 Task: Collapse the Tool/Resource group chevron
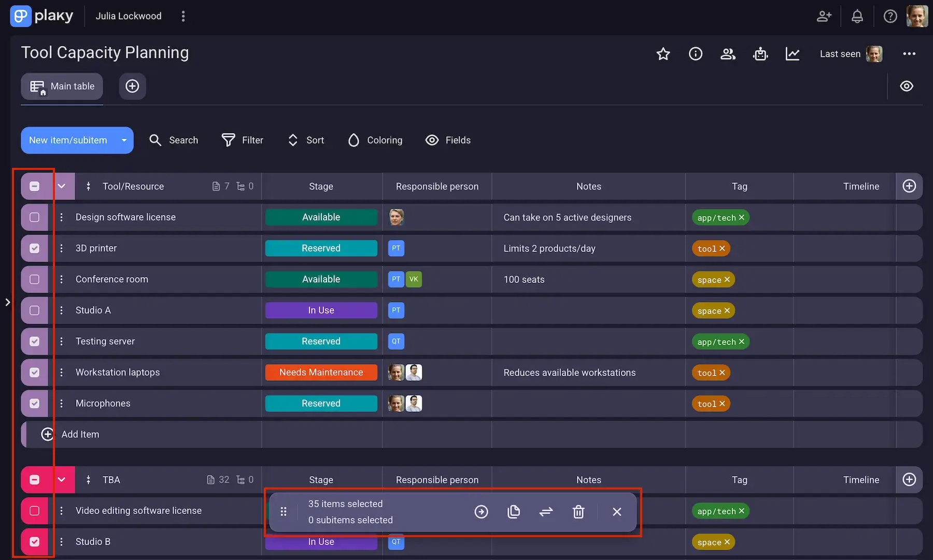click(x=62, y=186)
